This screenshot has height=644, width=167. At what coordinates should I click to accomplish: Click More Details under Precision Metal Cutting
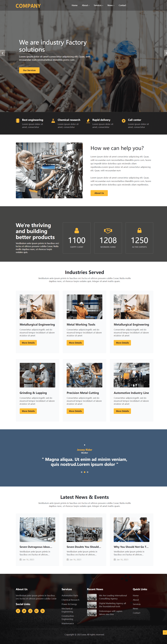click(75, 411)
